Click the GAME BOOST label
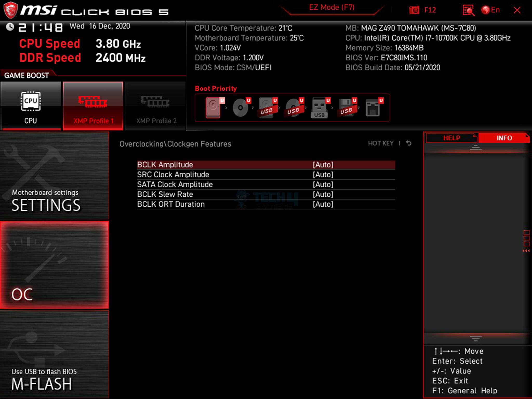532x399 pixels. [x=26, y=76]
